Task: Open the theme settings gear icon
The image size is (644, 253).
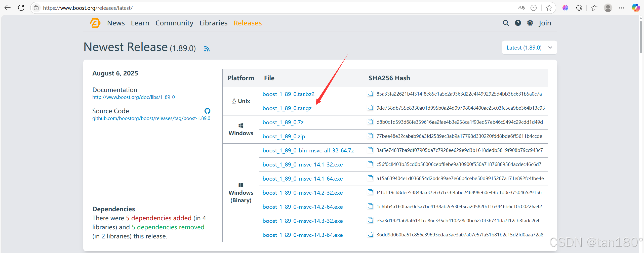Action: [530, 23]
